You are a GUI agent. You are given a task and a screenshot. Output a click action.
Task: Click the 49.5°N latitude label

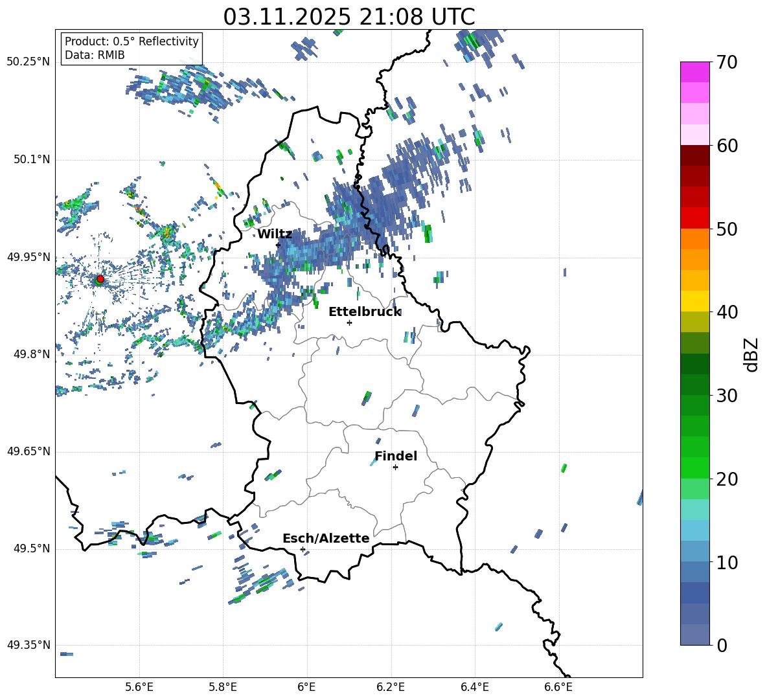(31, 548)
